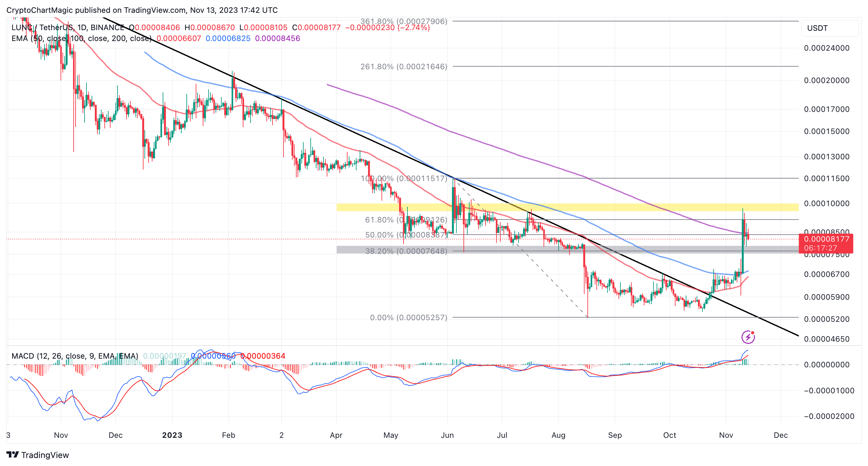Click the countdown timer 06:17:27
Screen dimensions: 868x466
pyautogui.click(x=820, y=248)
